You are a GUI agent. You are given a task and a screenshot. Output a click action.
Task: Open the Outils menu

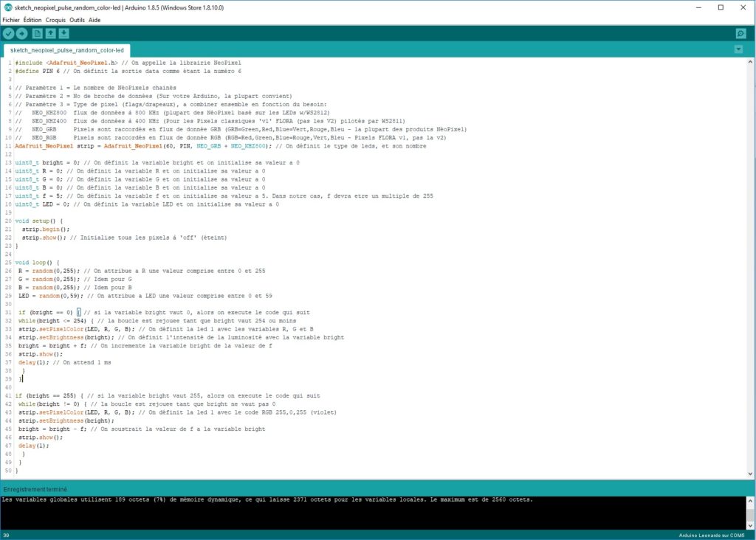point(77,20)
